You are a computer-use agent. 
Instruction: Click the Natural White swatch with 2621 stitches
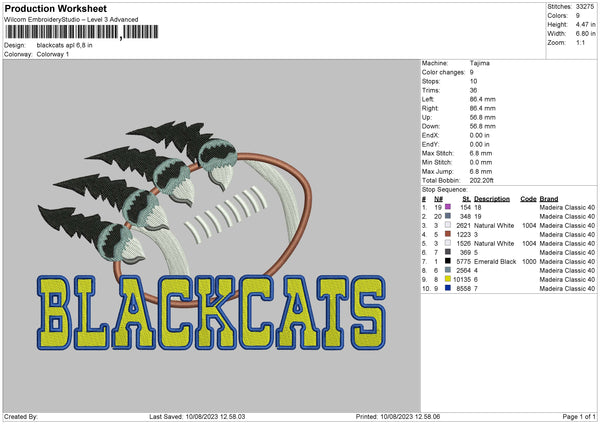[x=448, y=225]
